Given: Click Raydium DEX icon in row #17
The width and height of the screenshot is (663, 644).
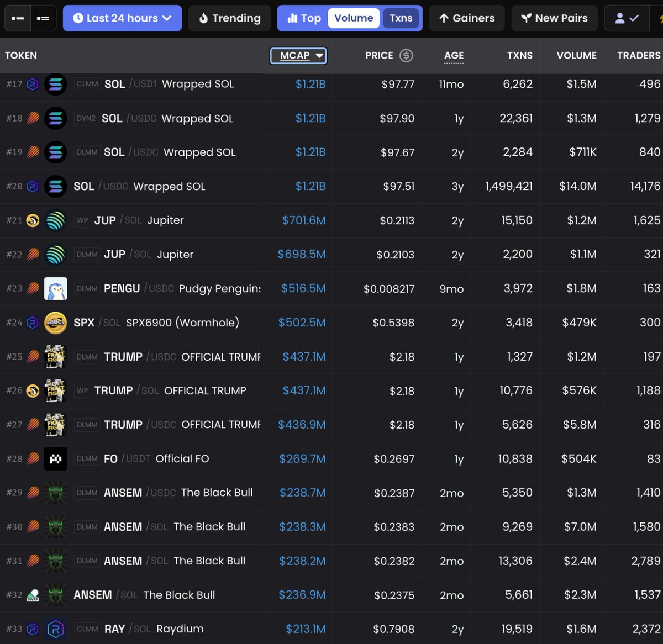Looking at the screenshot, I should (33, 85).
